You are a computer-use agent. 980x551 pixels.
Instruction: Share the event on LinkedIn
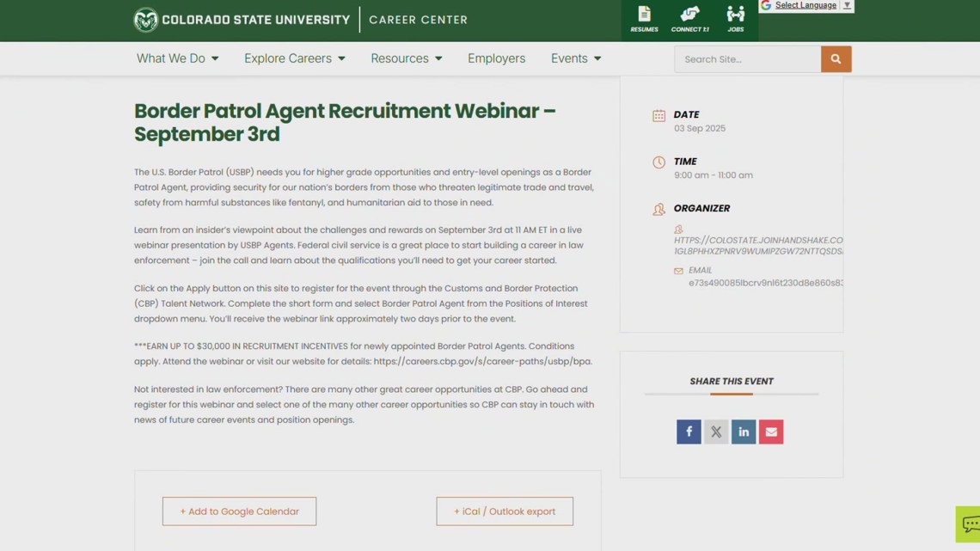[743, 432]
